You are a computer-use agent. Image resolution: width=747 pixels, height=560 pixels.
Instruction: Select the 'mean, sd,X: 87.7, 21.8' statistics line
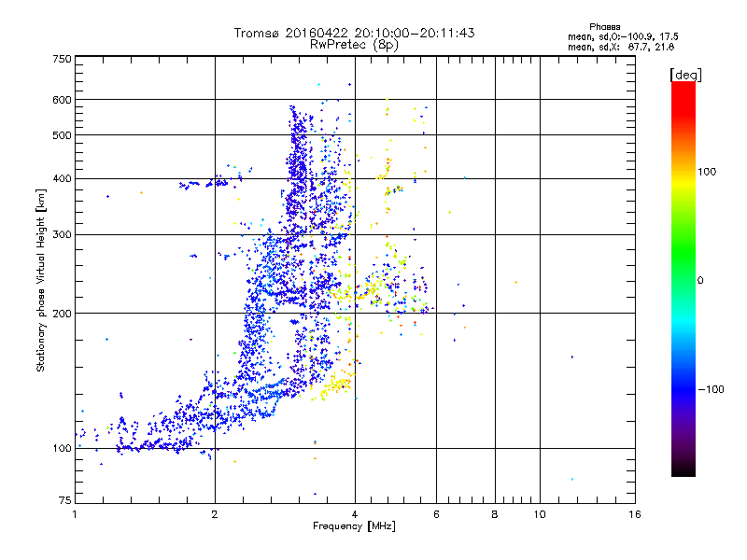coord(621,47)
